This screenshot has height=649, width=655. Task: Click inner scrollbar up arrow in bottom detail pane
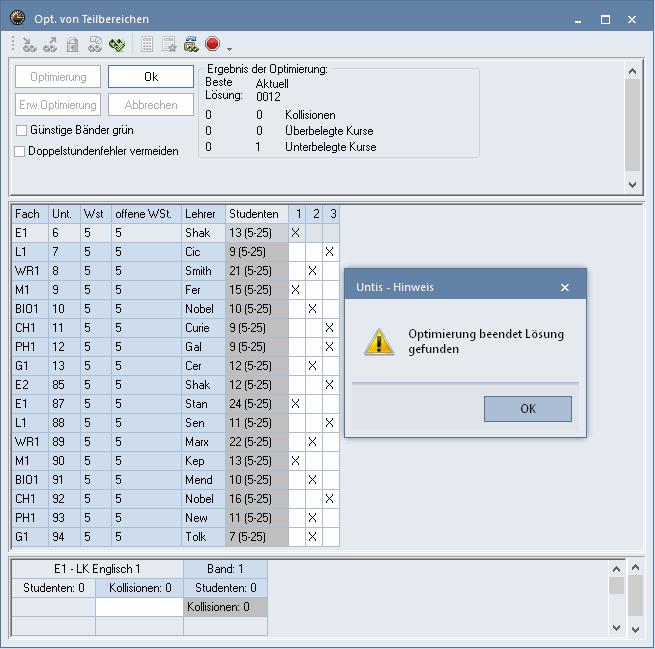[616, 569]
